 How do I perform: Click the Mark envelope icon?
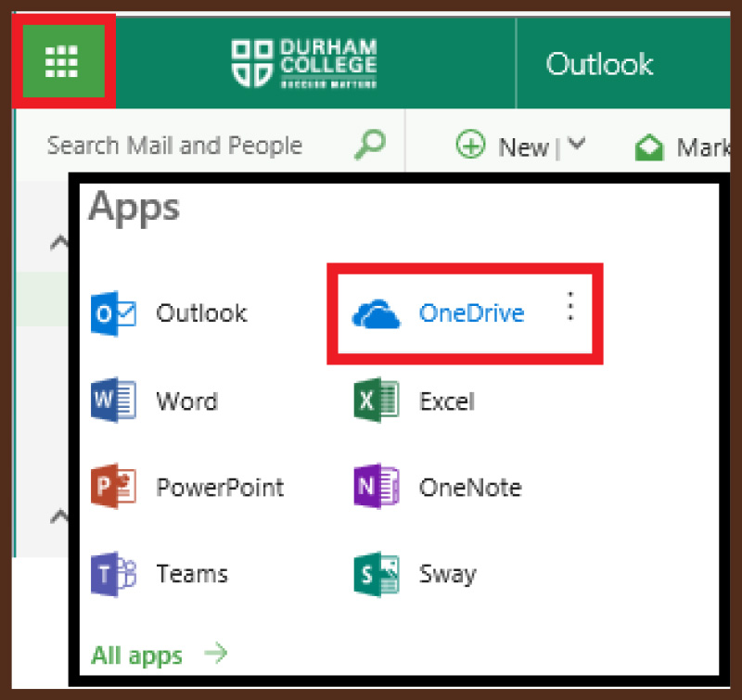[649, 146]
